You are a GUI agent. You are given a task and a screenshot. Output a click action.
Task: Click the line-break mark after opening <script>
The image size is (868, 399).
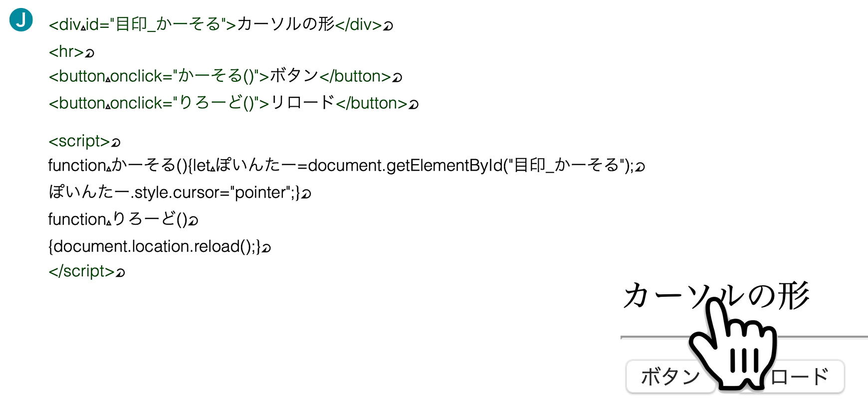[116, 143]
